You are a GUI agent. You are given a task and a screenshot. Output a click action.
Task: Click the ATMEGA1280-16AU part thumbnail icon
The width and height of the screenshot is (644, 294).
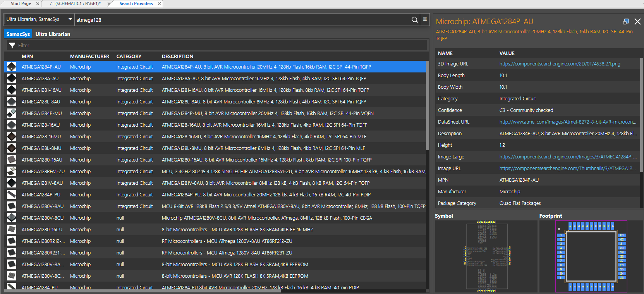[12, 160]
